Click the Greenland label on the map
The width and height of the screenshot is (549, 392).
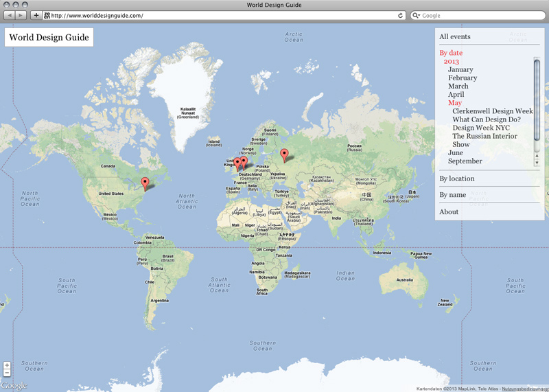coord(188,113)
